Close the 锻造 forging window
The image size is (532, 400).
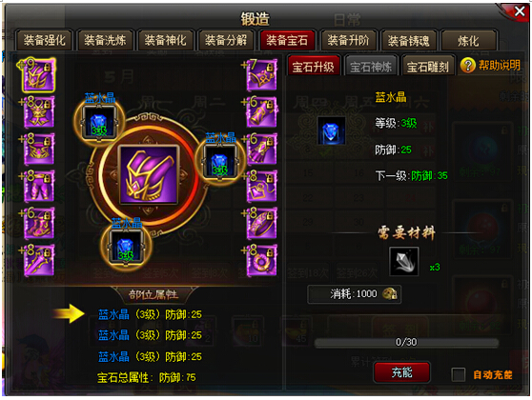[x=520, y=11]
